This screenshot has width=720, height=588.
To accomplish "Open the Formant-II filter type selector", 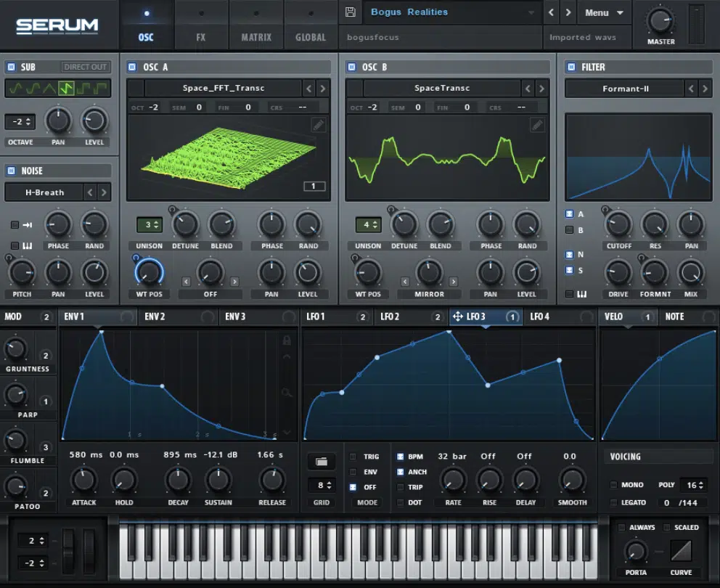I will coord(626,89).
